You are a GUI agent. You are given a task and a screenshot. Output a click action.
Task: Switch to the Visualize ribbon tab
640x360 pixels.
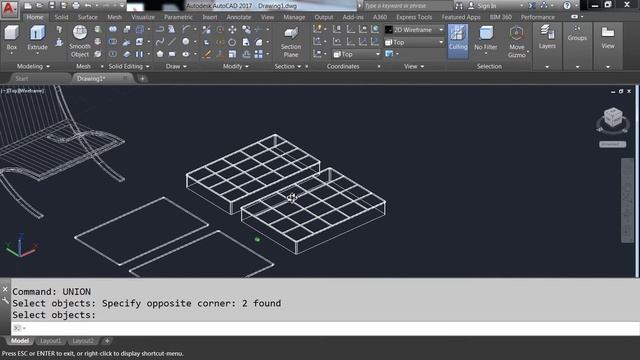pyautogui.click(x=143, y=17)
